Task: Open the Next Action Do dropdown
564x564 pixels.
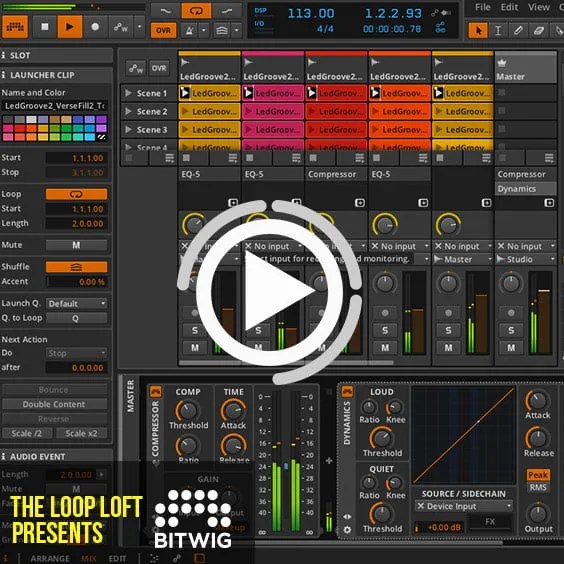Action: (76, 353)
